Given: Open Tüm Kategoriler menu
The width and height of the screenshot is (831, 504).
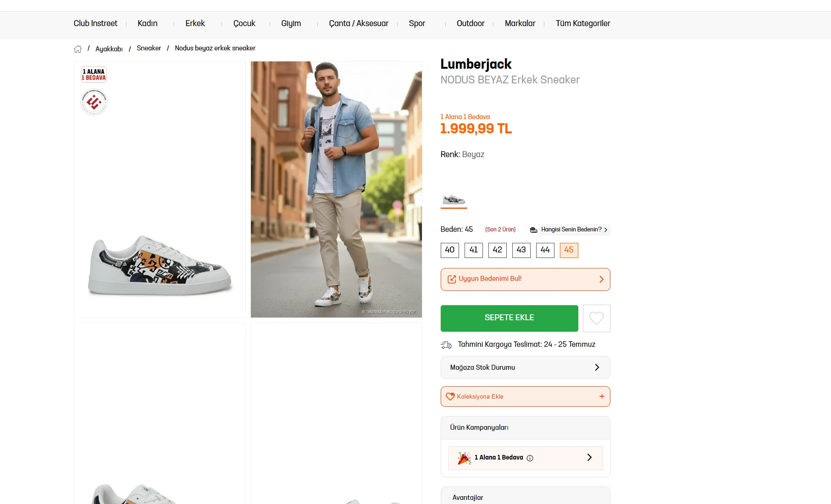Looking at the screenshot, I should [x=583, y=23].
